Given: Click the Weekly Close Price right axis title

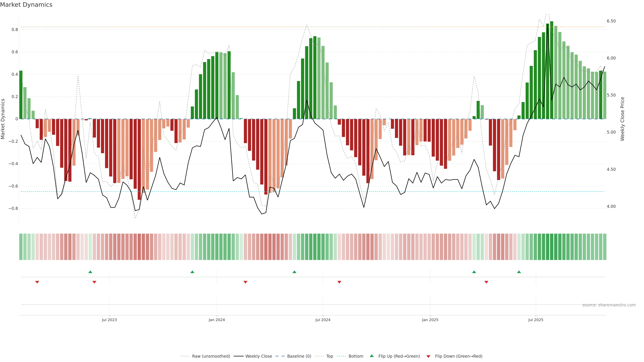Looking at the screenshot, I should (622, 119).
